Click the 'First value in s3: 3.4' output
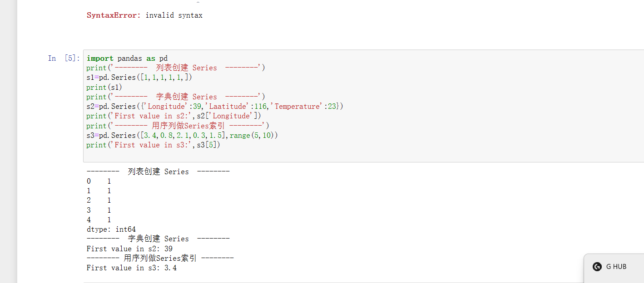Image resolution: width=644 pixels, height=283 pixels. coord(132,268)
